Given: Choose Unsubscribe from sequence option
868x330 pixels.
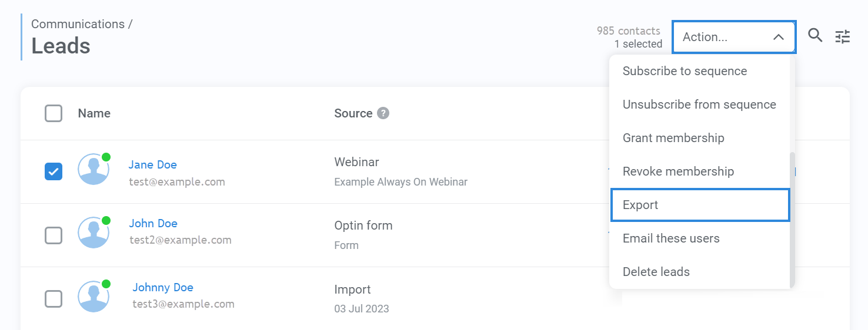Looking at the screenshot, I should (699, 105).
